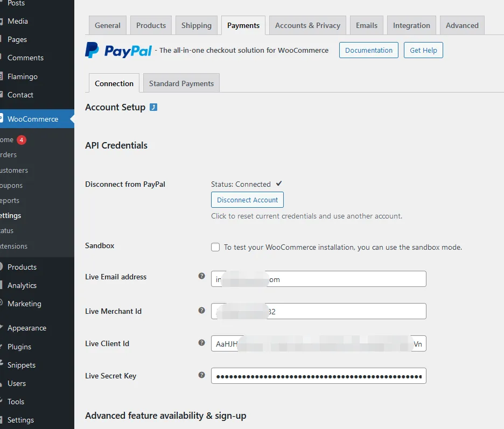Click the PayPal logo
This screenshot has width=504, height=429.
[x=118, y=51]
